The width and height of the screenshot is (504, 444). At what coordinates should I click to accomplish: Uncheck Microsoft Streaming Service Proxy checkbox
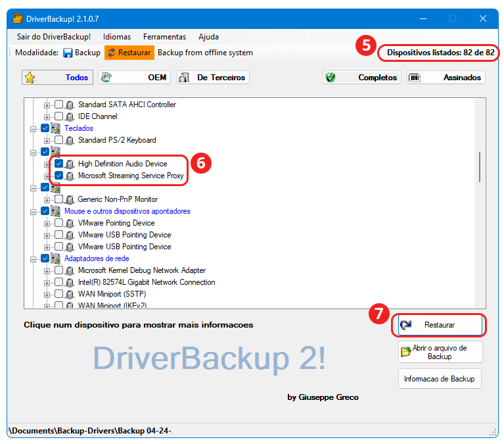58,176
